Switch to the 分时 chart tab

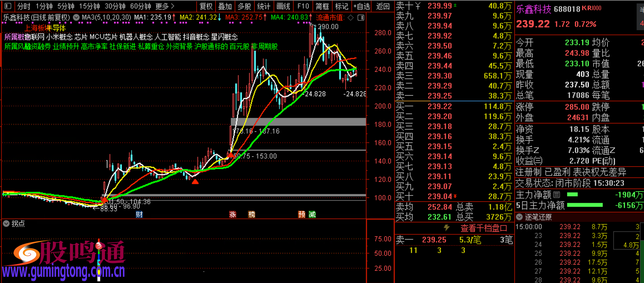(x=24, y=6)
